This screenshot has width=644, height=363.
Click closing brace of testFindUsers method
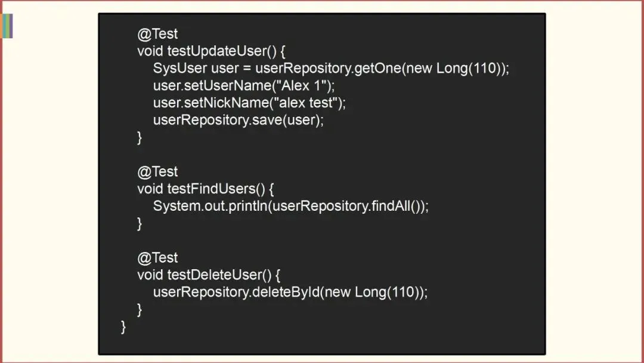(140, 224)
